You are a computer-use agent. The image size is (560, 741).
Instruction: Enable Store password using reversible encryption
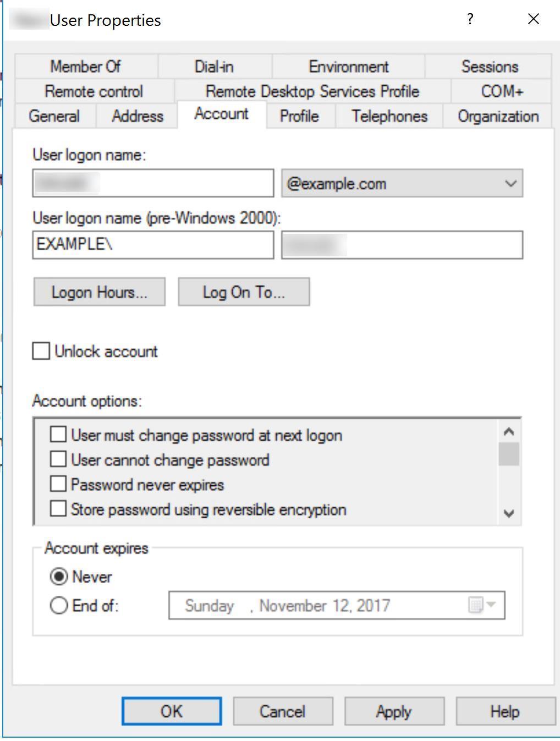[58, 509]
